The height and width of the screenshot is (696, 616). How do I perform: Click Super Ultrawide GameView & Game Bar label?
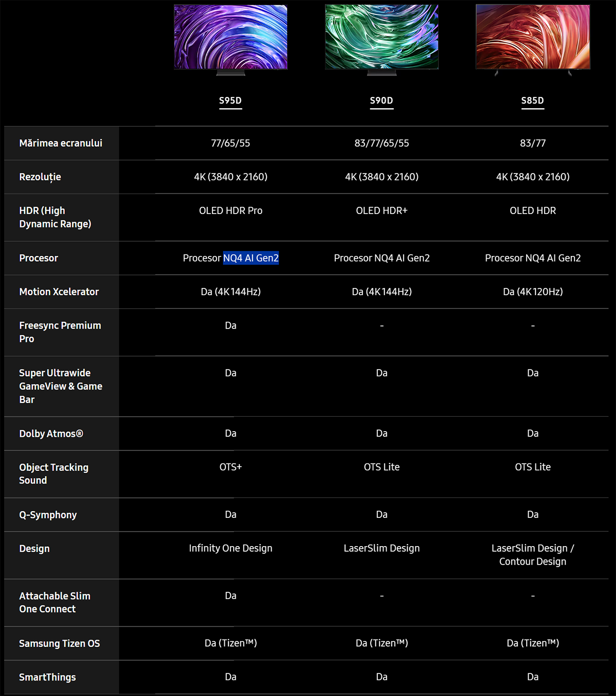point(61,386)
